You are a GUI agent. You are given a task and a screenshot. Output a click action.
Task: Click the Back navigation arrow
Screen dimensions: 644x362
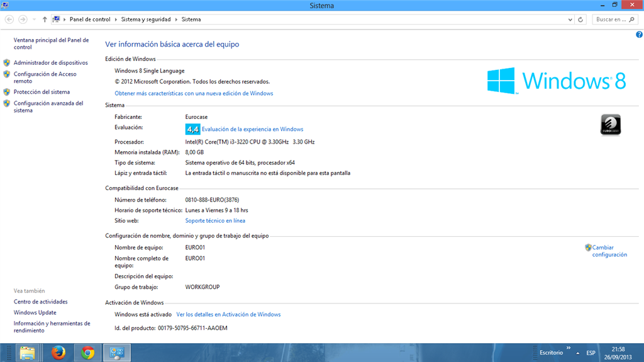[9, 20]
